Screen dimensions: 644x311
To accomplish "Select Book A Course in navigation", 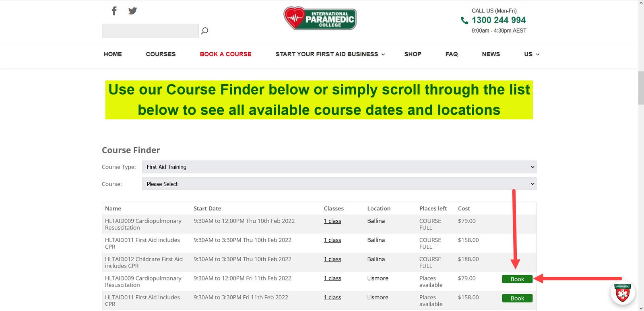I will (225, 54).
